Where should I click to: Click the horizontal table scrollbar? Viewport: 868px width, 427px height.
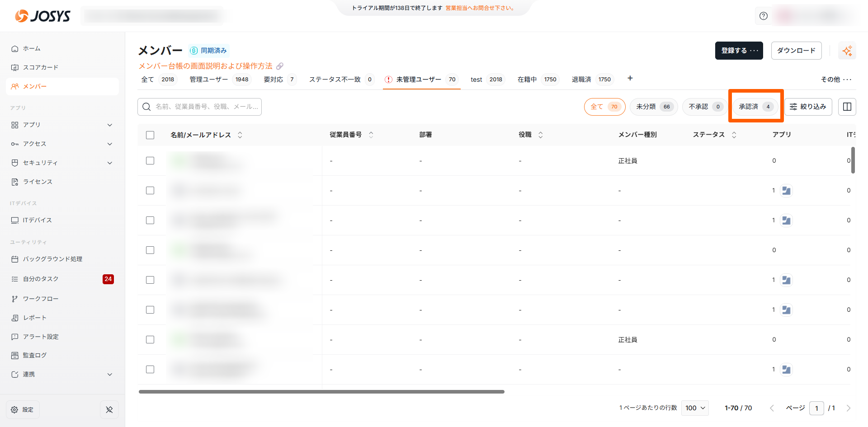point(321,392)
